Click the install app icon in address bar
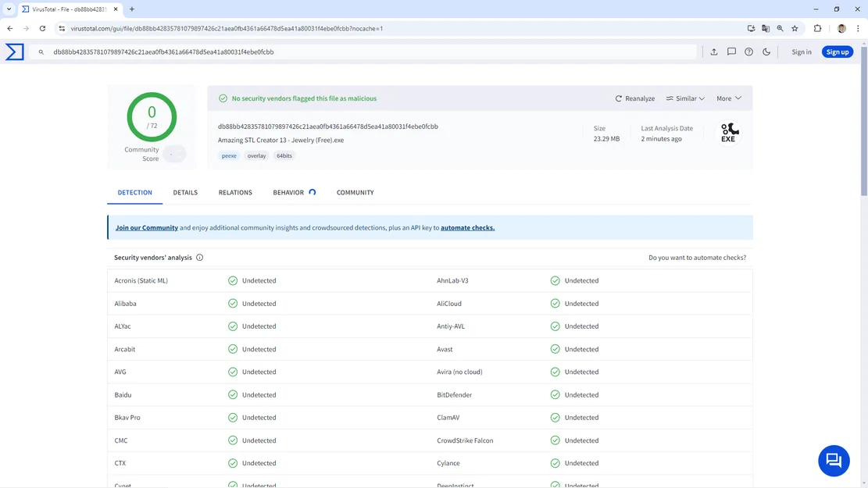This screenshot has width=868, height=488. (x=751, y=28)
